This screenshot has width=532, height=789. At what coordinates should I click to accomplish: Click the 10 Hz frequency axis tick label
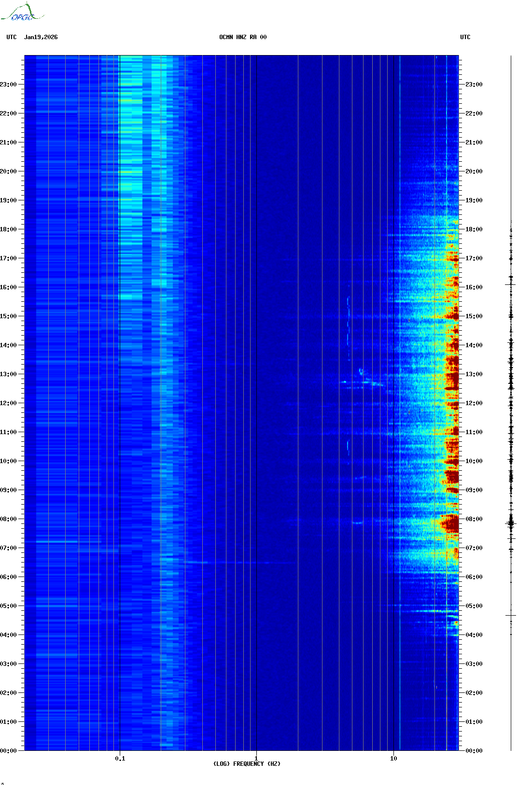point(393,758)
